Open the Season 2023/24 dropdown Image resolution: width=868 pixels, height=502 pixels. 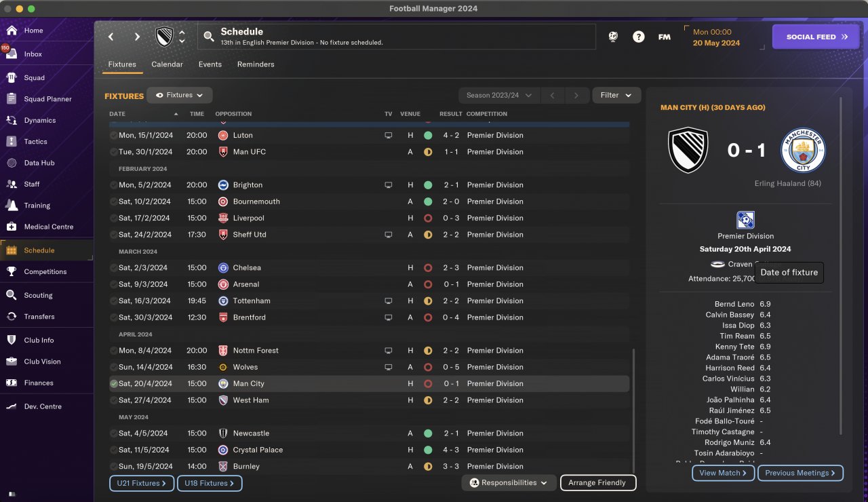tap(499, 96)
